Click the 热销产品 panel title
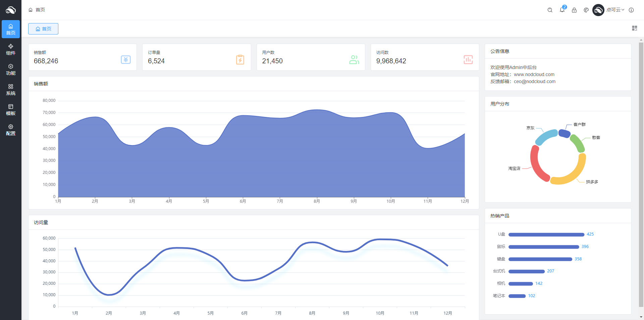This screenshot has height=320, width=644. point(500,216)
